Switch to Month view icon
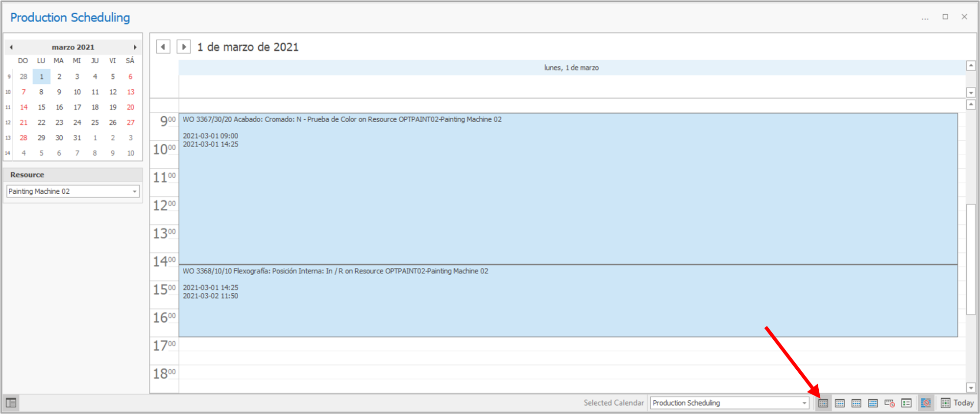The width and height of the screenshot is (980, 414). tap(873, 403)
